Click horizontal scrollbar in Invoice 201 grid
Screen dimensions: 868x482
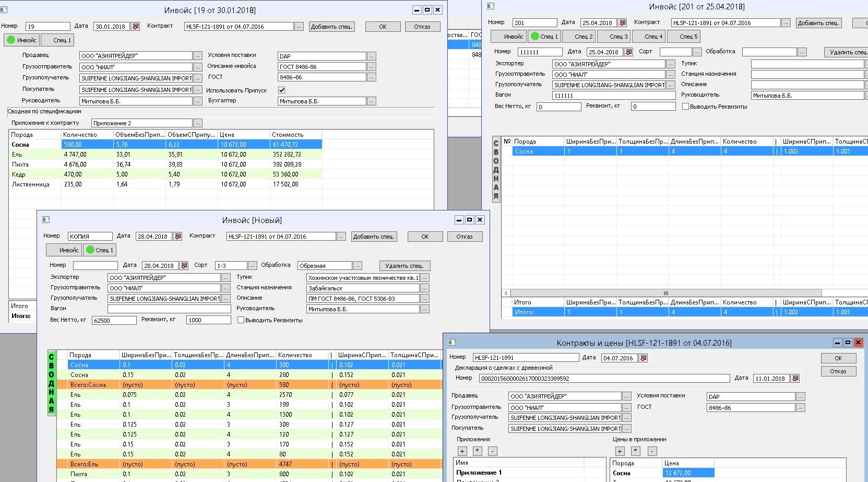tap(665, 293)
